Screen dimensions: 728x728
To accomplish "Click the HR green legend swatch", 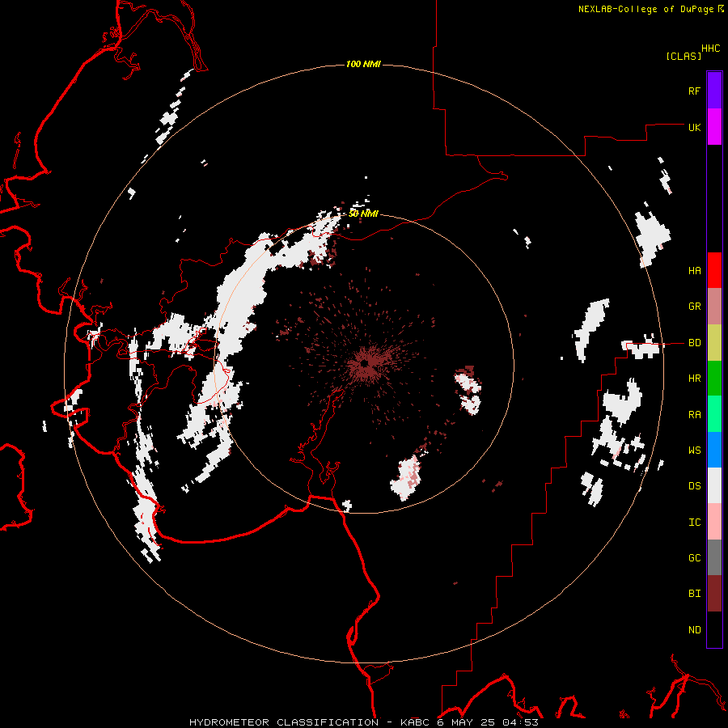I will coord(714,379).
